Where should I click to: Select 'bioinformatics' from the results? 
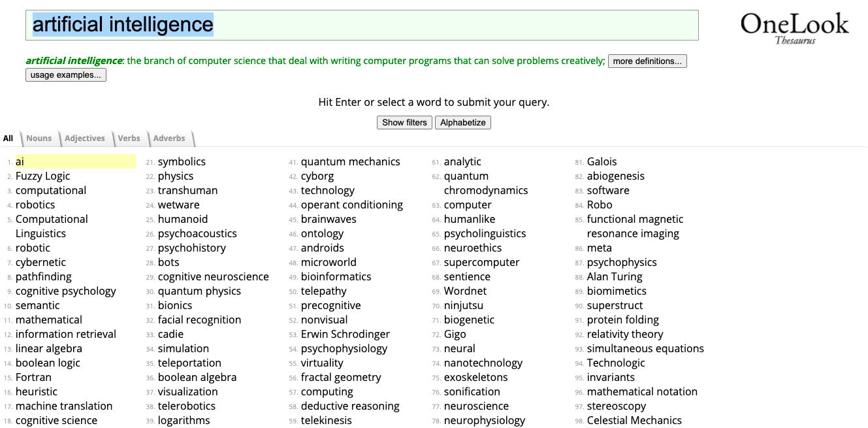(336, 276)
